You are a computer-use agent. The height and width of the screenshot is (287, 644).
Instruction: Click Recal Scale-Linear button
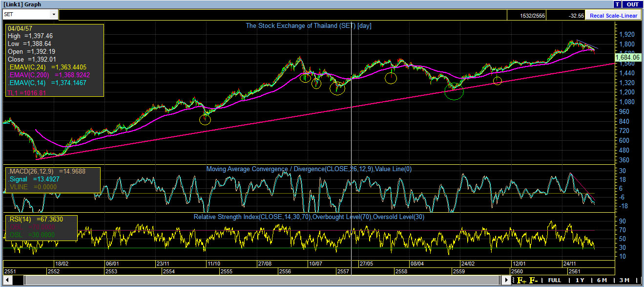613,16
